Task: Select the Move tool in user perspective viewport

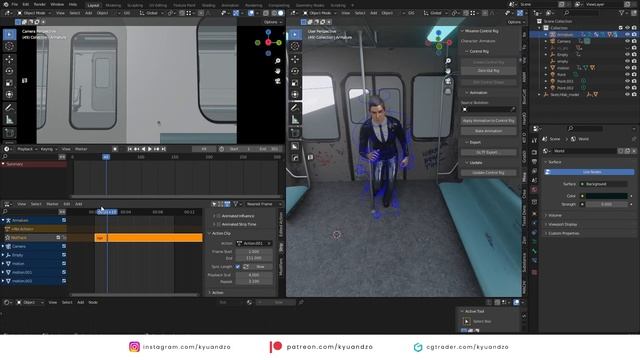Action: 295,59
